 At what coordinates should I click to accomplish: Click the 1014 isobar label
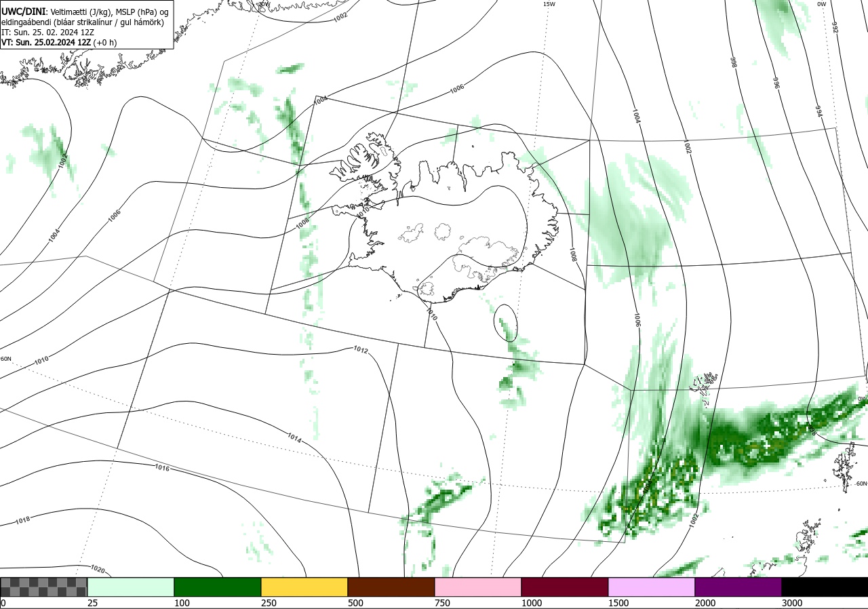[x=294, y=437]
